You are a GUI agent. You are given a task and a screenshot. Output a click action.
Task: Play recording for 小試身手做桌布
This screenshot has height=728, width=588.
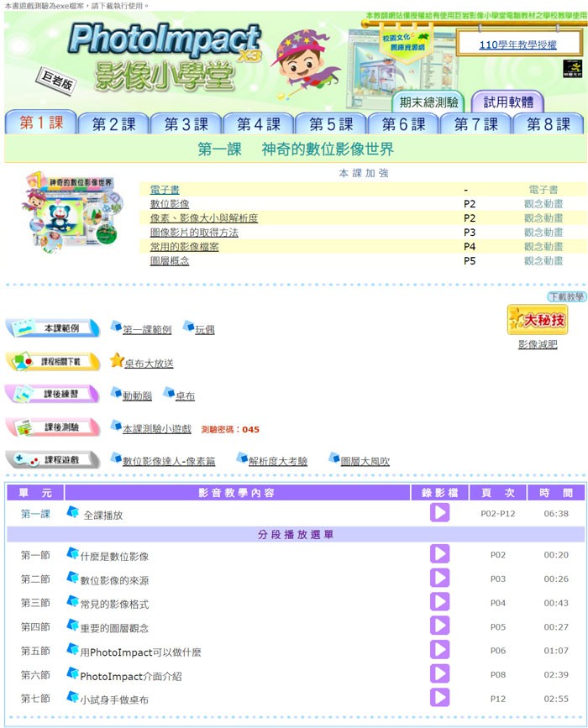tap(439, 698)
